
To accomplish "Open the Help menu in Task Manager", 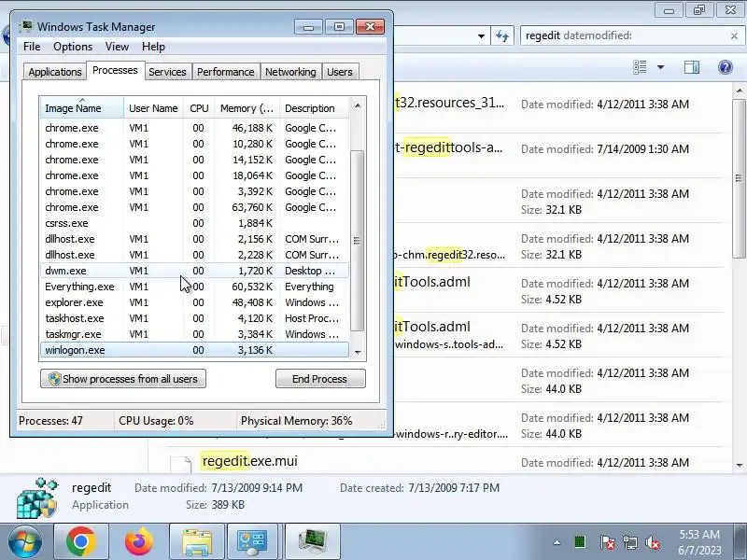I will coord(153,46).
